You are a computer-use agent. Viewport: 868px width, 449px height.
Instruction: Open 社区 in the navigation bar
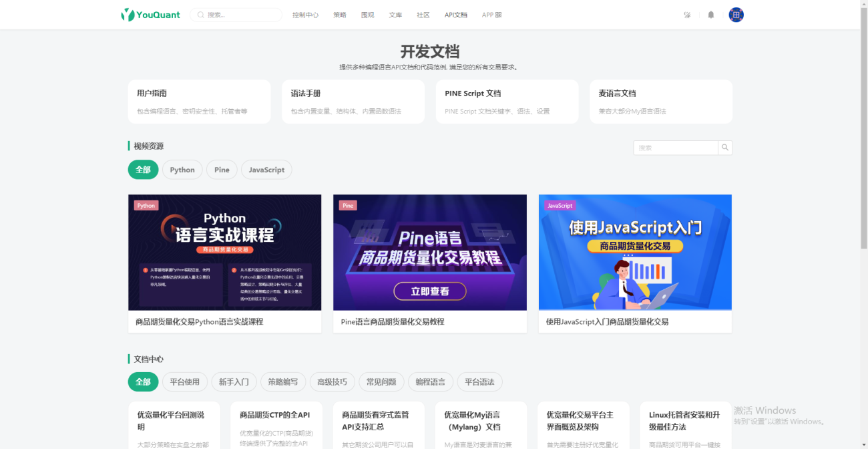click(423, 15)
